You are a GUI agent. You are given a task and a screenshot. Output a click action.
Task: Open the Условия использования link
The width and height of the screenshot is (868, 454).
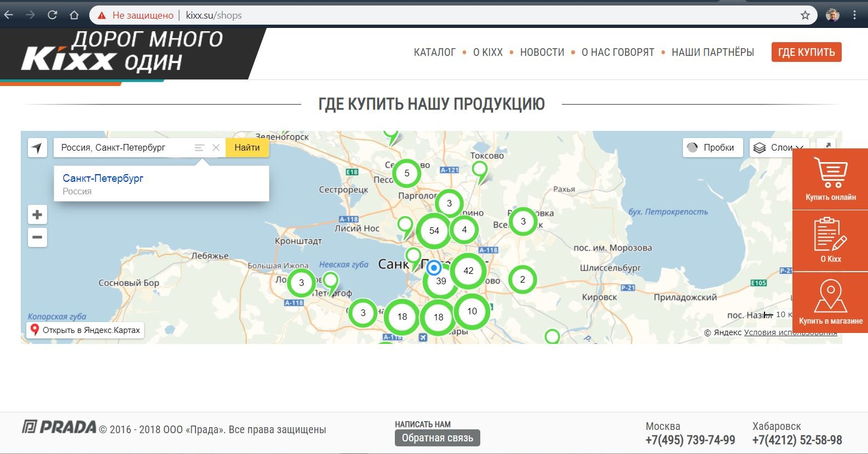[790, 332]
